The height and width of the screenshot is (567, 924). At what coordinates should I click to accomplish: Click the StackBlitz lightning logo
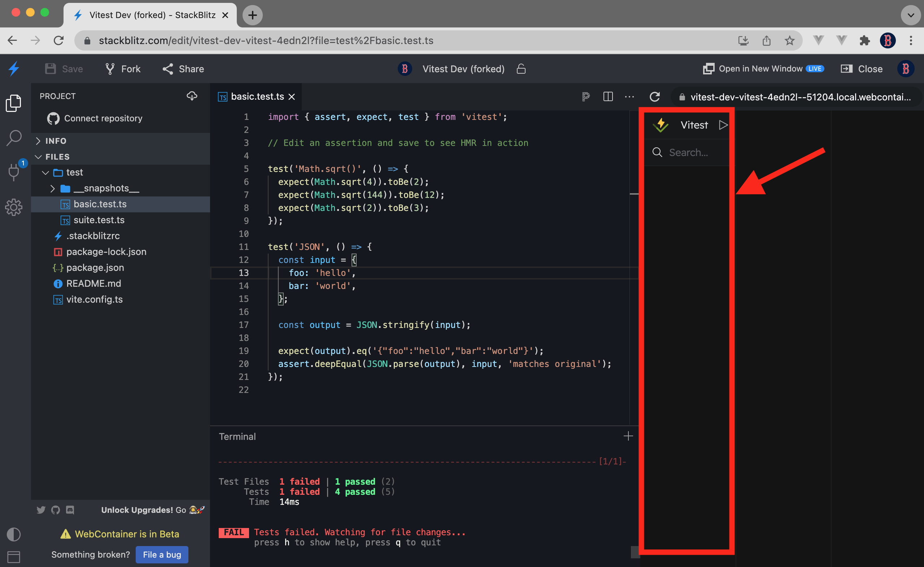tap(14, 69)
